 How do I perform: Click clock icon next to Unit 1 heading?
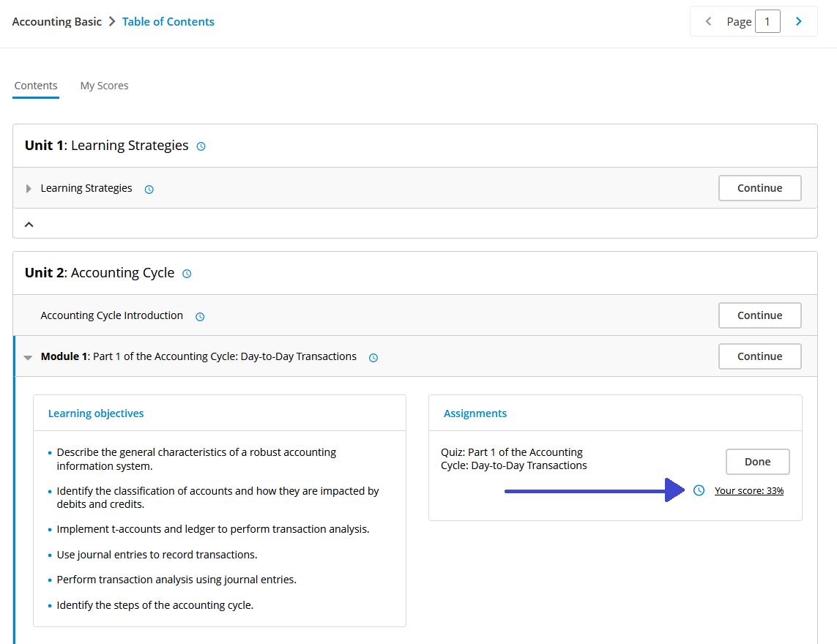click(x=201, y=146)
